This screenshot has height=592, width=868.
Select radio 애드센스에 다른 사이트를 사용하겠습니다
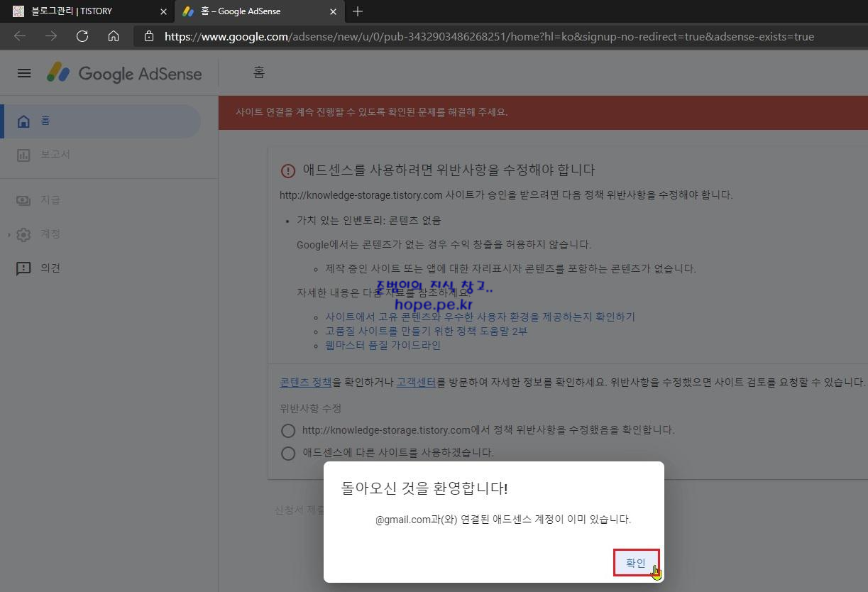(288, 453)
